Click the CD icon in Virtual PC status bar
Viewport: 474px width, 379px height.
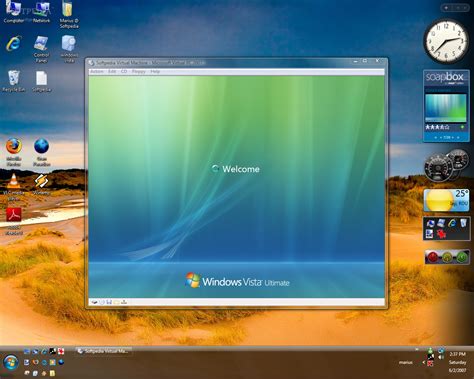tap(102, 302)
